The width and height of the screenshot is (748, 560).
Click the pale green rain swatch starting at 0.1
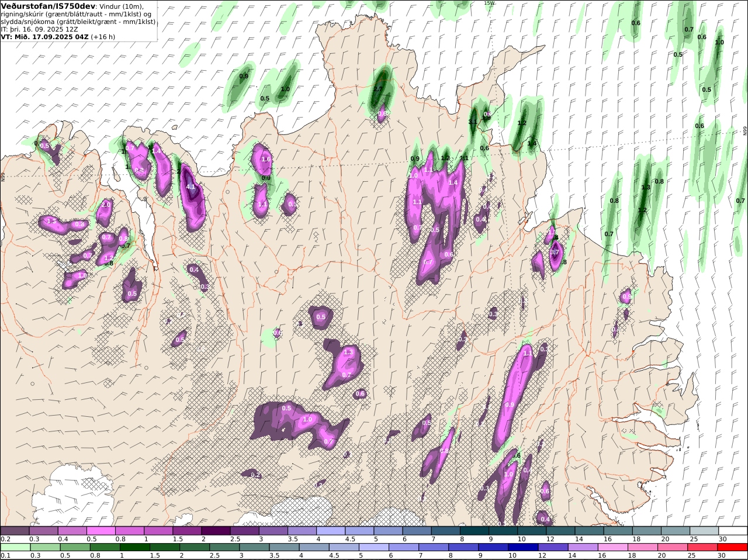pos(15,547)
